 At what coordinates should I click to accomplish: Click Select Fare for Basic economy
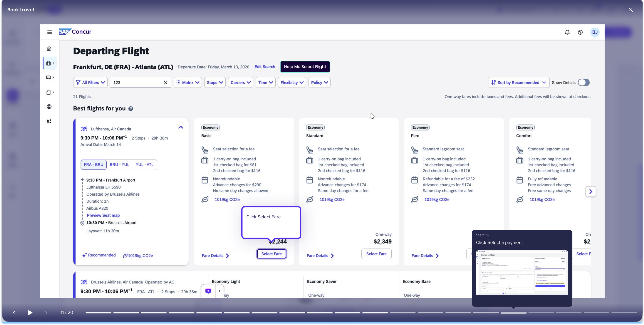(271, 254)
